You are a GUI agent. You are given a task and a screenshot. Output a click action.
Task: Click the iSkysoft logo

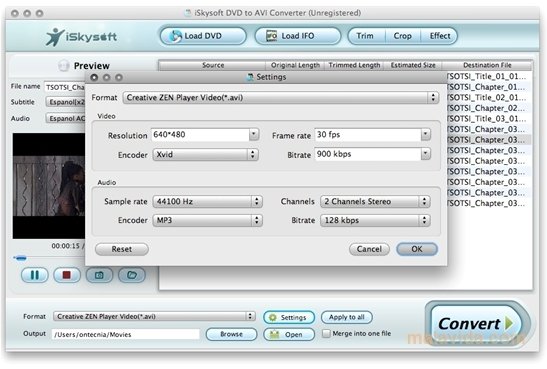[x=82, y=37]
